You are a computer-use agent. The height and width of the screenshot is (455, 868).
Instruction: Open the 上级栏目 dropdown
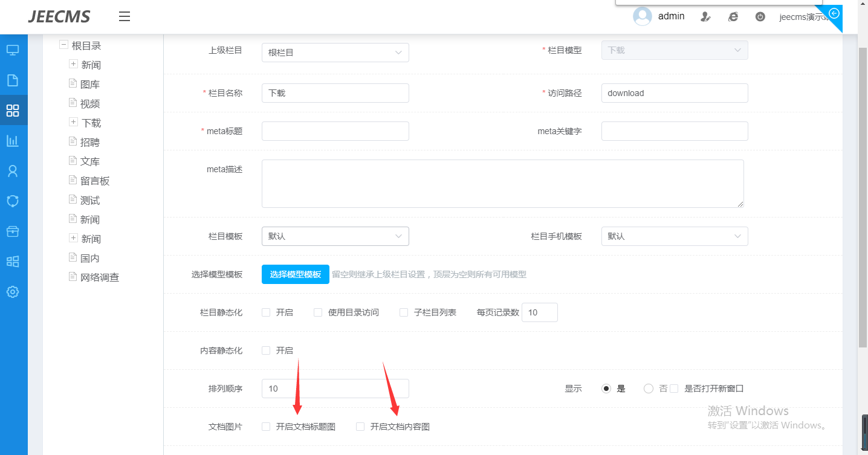[x=335, y=53]
